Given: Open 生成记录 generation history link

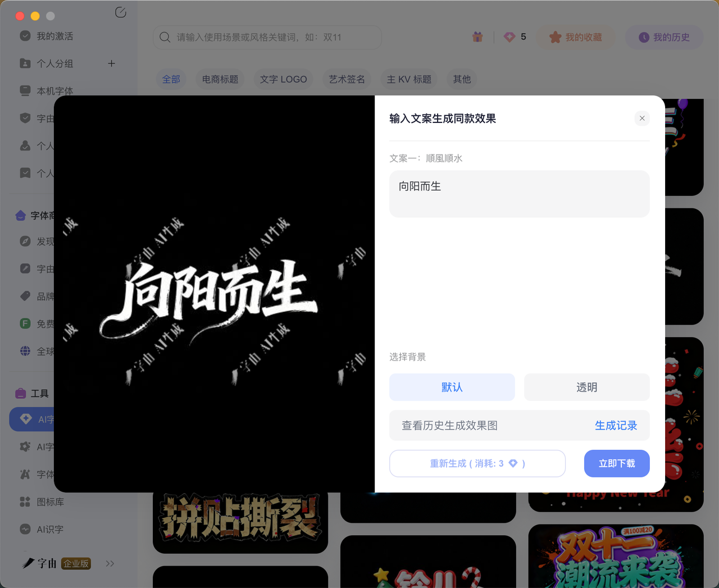Looking at the screenshot, I should [616, 425].
